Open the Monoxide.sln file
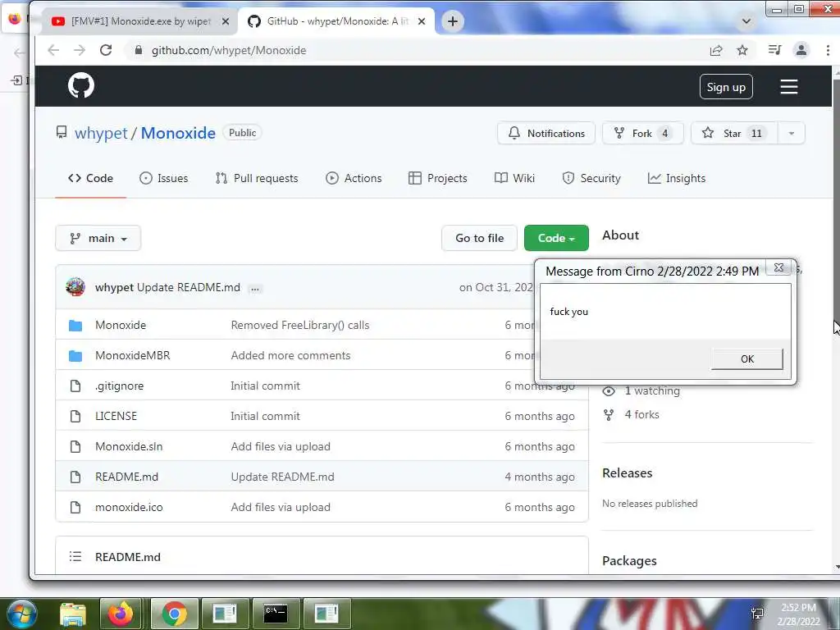 click(x=129, y=447)
